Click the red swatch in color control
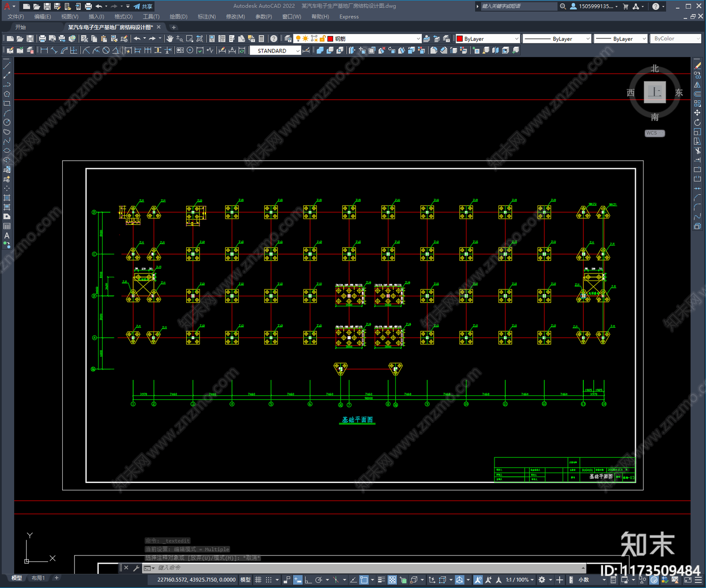This screenshot has width=706, height=588. 459,39
